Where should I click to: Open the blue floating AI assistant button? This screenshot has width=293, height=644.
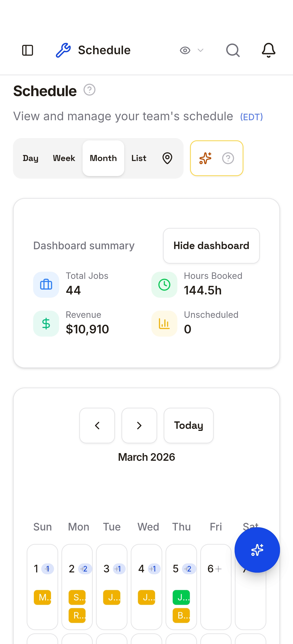[x=257, y=550]
